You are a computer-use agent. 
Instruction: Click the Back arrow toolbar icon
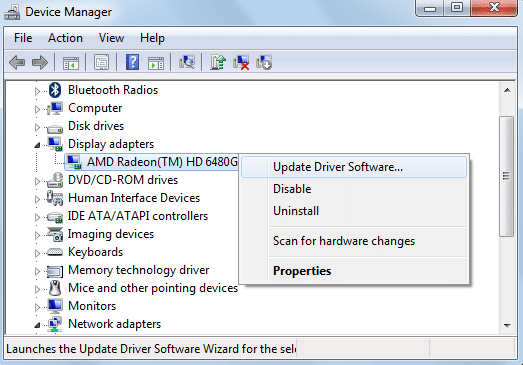point(17,62)
